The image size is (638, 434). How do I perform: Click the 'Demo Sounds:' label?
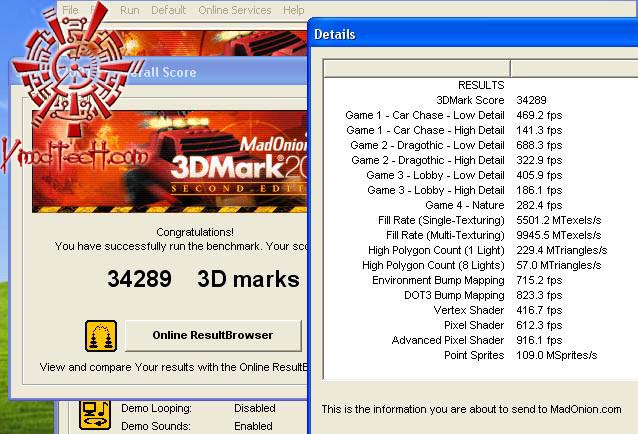156,426
